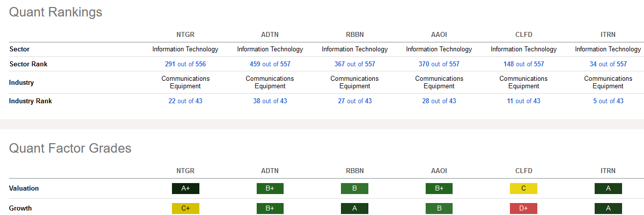The height and width of the screenshot is (215, 644).
Task: Select AAOI header in Quant Factor Grades table
Action: pos(439,171)
